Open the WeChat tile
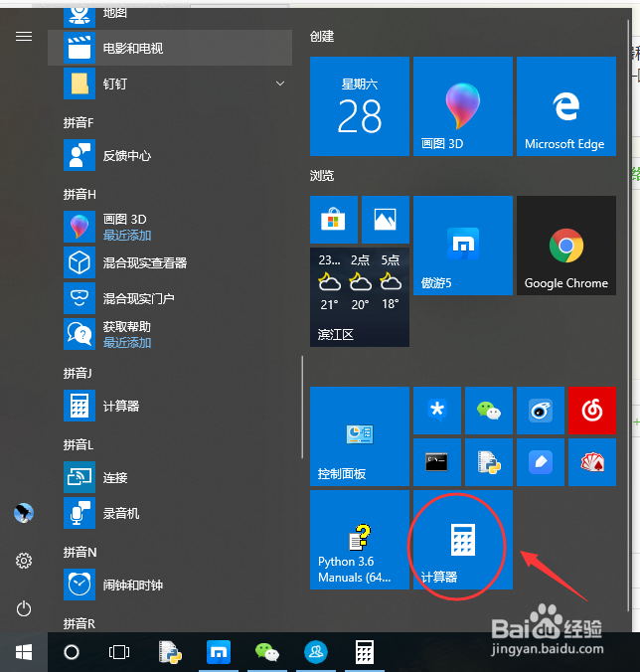Screen dimensions: 640x672 pos(489,411)
